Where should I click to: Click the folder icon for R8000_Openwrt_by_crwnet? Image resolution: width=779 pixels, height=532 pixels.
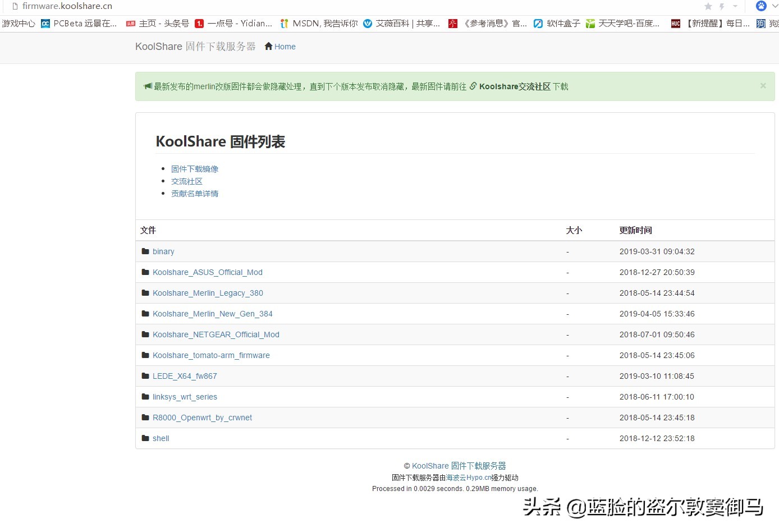[x=145, y=418]
